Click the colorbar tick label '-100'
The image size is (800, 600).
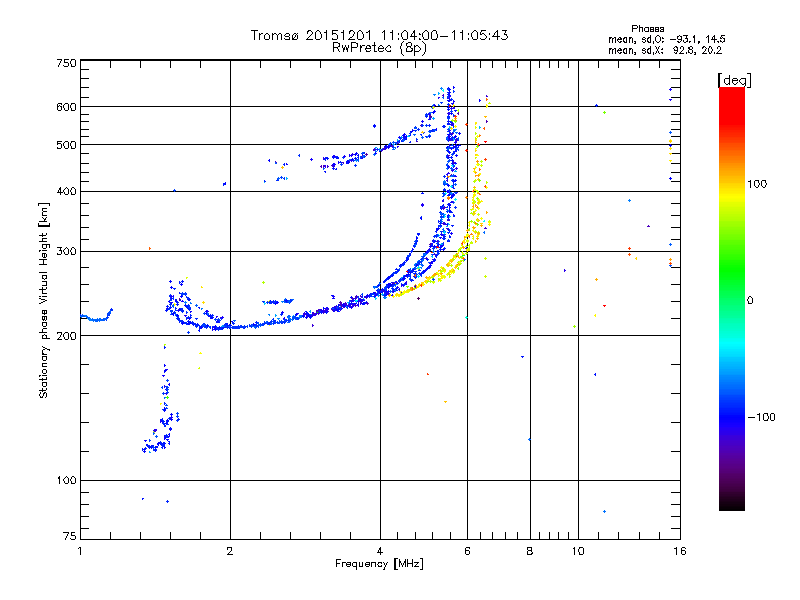point(761,417)
